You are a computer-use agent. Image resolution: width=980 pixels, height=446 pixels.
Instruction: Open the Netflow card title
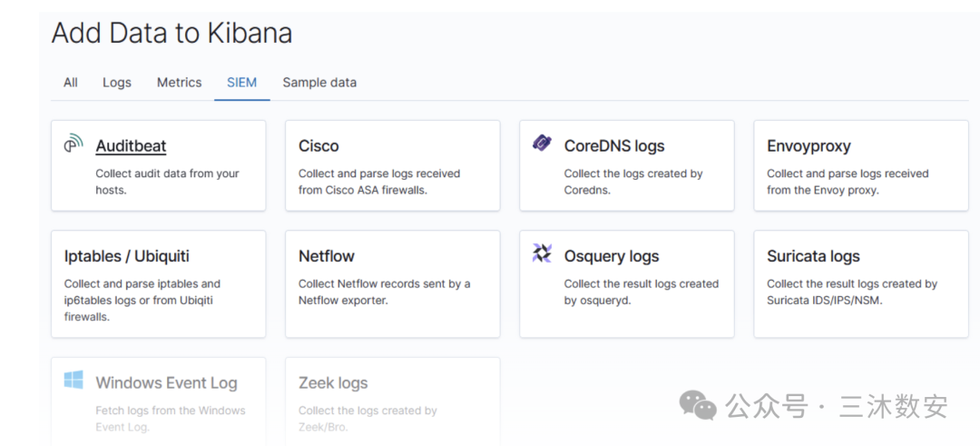tap(327, 256)
